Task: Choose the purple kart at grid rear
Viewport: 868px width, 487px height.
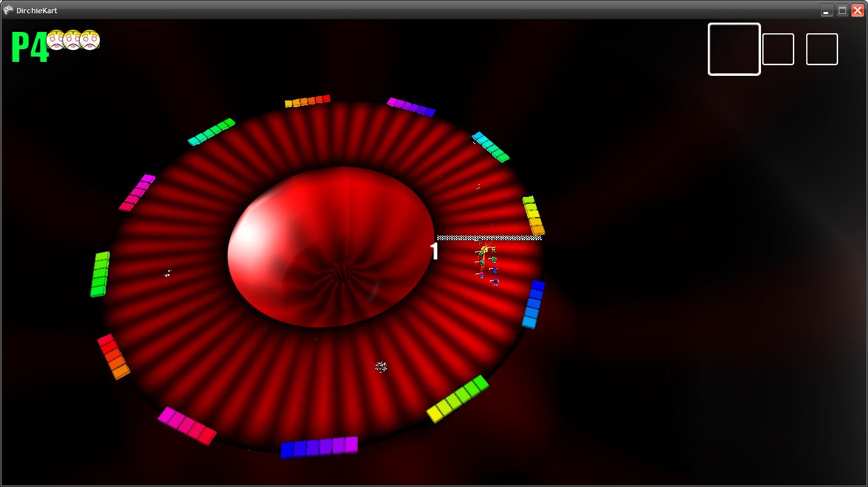Action: (x=496, y=282)
